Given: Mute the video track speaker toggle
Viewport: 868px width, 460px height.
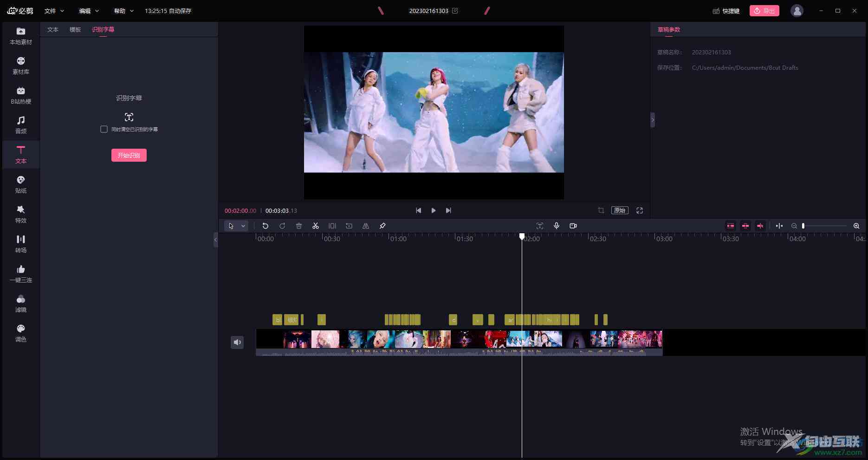Looking at the screenshot, I should (x=237, y=342).
